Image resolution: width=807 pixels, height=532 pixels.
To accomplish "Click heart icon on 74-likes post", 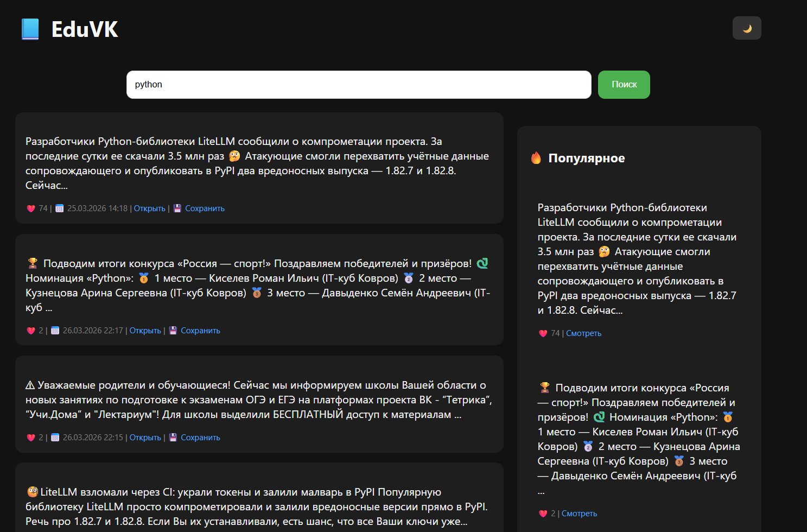I will point(31,208).
